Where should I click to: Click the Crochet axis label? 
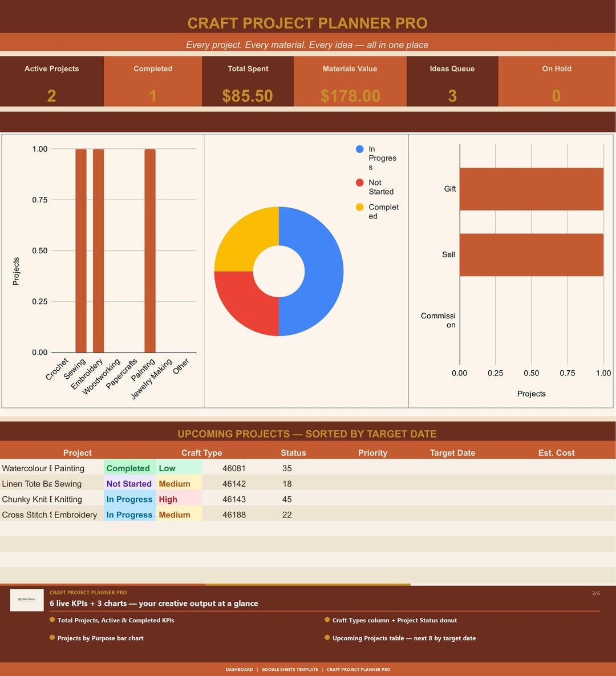tap(57, 369)
